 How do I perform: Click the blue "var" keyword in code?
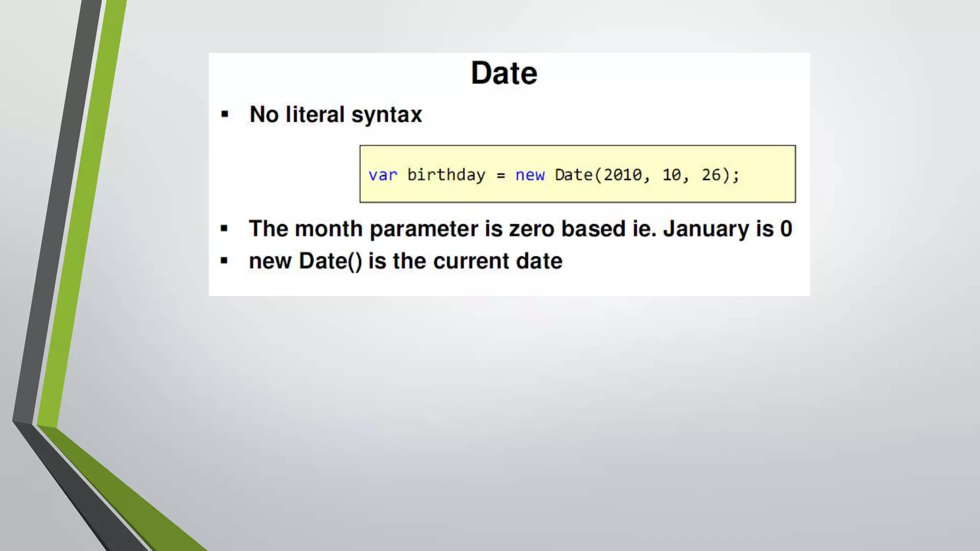tap(383, 175)
